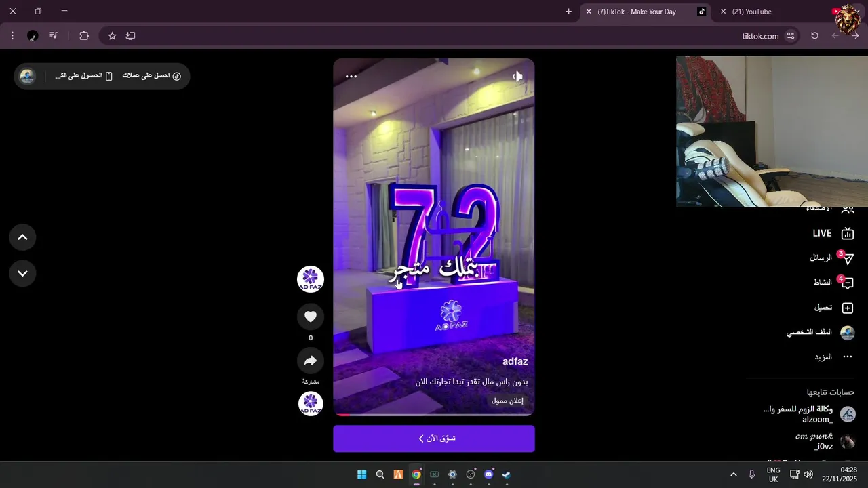
Task: Open more "المزيد" options in the sidebar
Action: pos(834,357)
